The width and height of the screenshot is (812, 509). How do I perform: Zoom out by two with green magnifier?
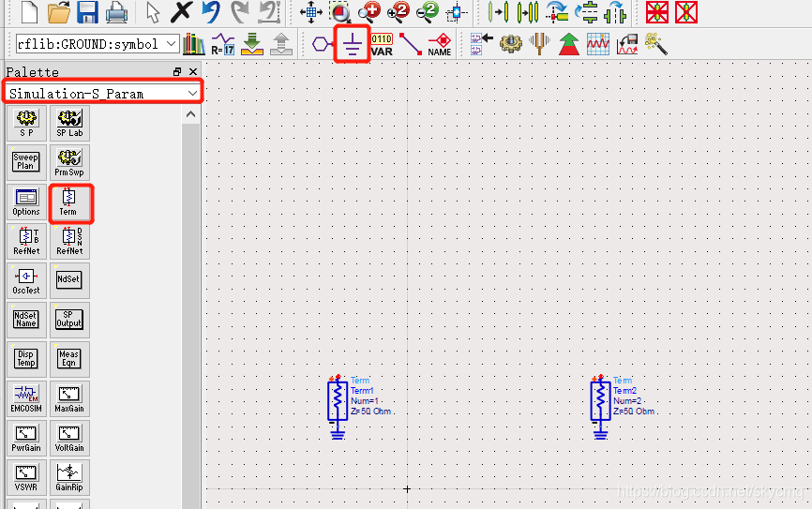428,12
